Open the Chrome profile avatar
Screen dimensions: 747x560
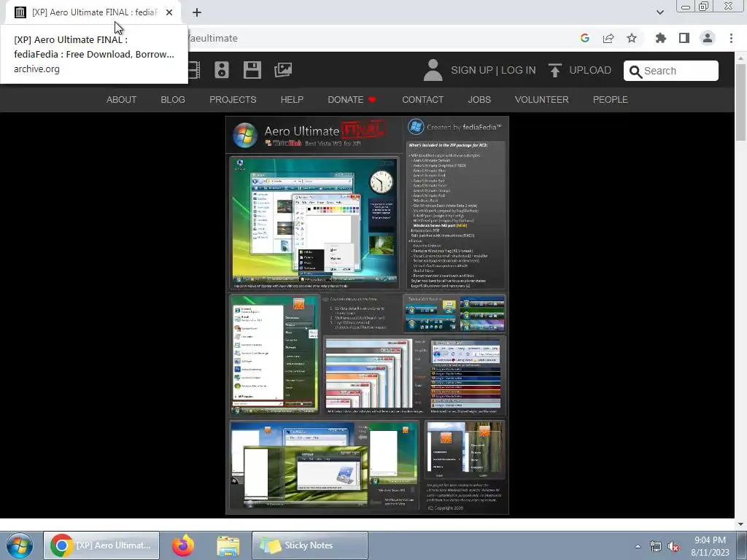click(708, 38)
